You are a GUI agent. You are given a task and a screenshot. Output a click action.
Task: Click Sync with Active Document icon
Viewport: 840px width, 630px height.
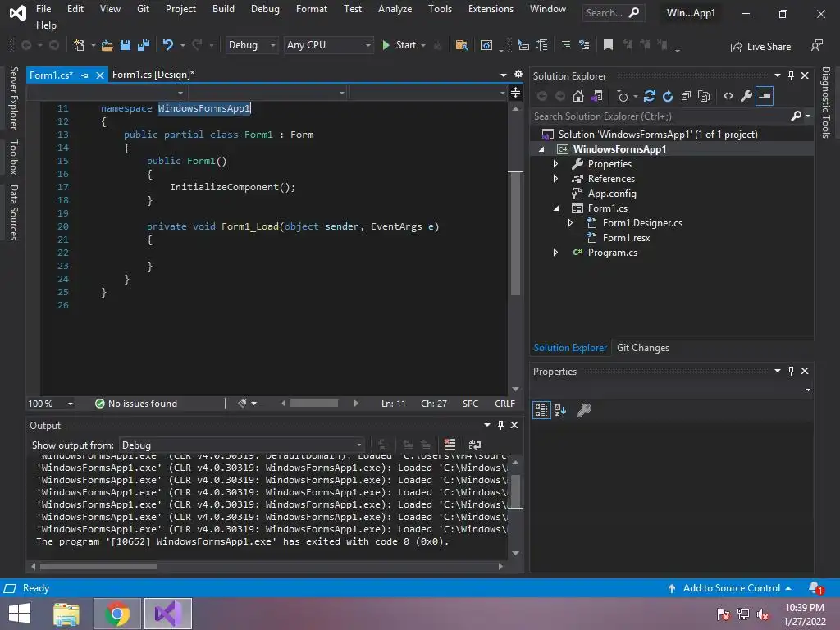650,96
